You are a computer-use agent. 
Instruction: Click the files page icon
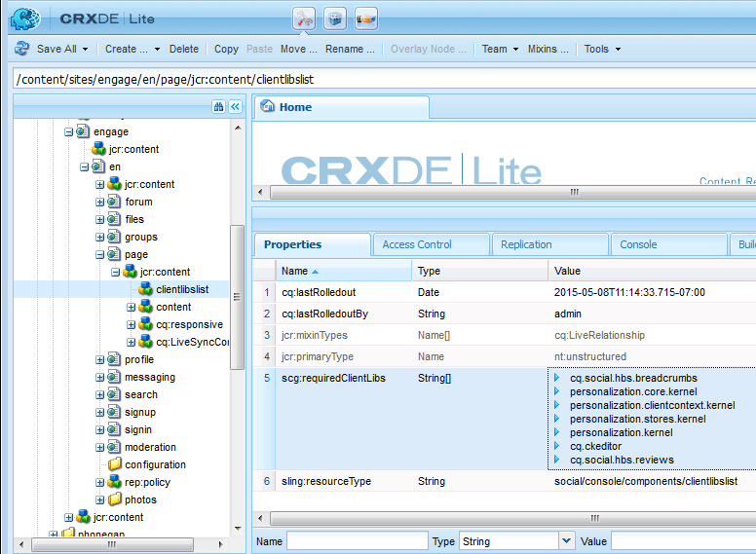point(114,219)
